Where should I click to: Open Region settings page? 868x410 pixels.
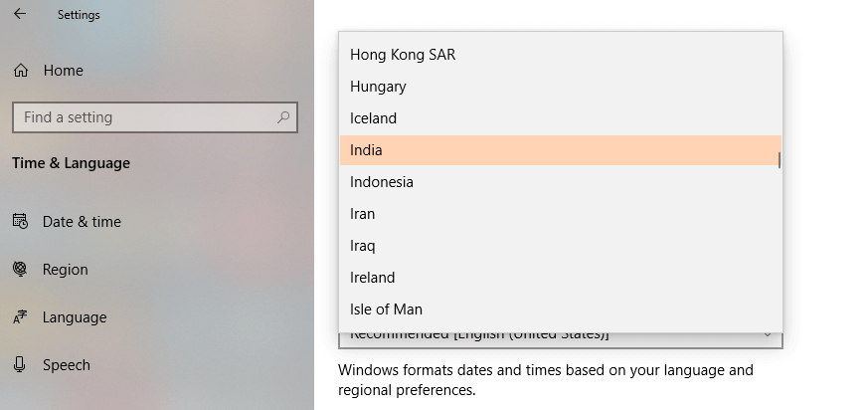tap(65, 270)
